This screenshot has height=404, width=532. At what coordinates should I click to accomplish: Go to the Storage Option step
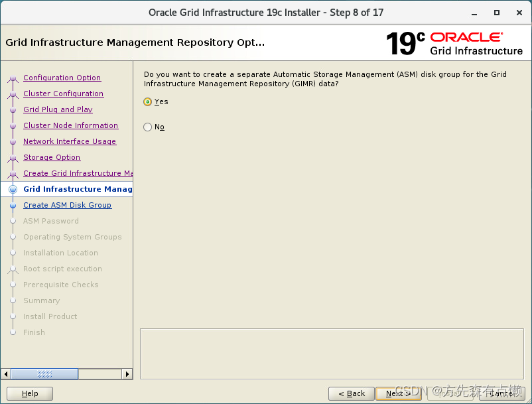[52, 157]
